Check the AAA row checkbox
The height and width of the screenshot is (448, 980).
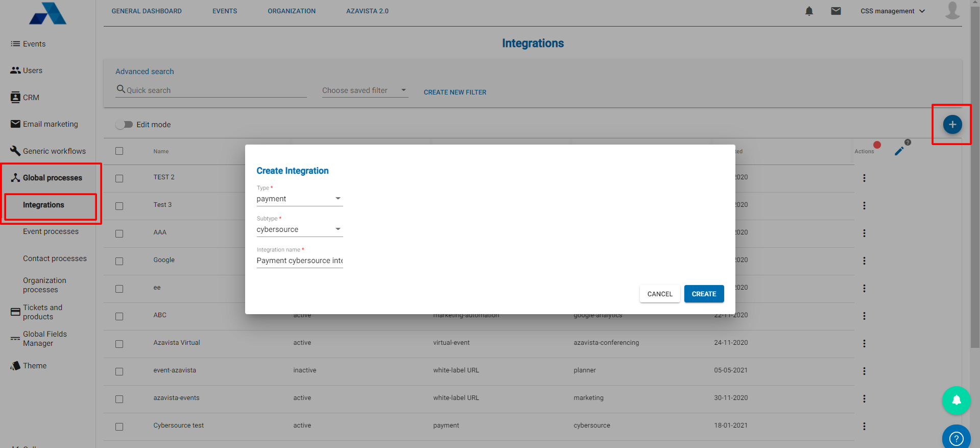coord(119,234)
